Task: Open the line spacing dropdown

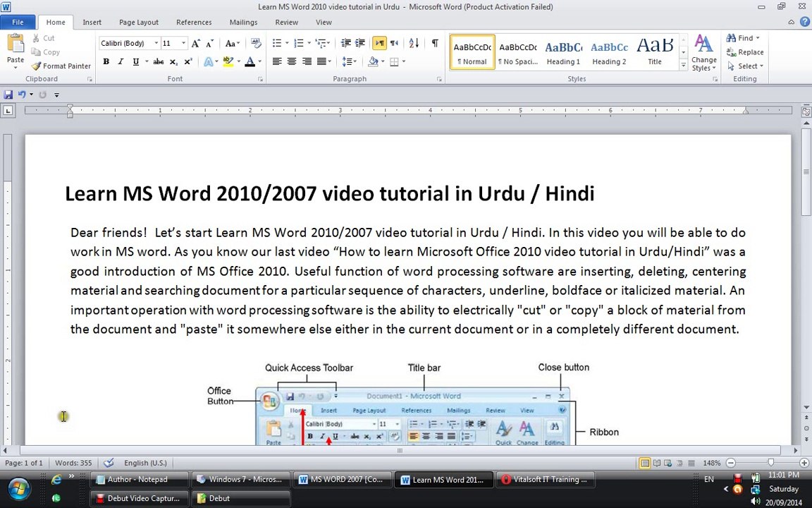Action: [x=350, y=61]
